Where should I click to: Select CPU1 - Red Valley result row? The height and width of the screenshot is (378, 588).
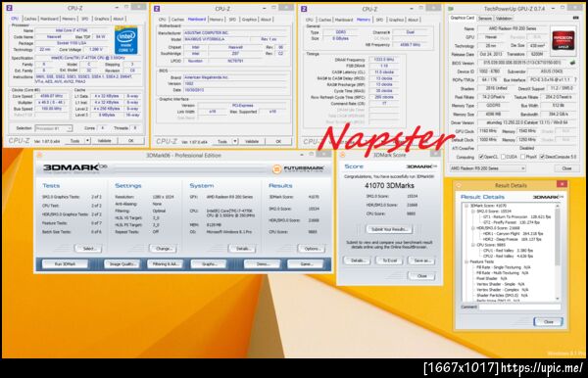click(508, 251)
